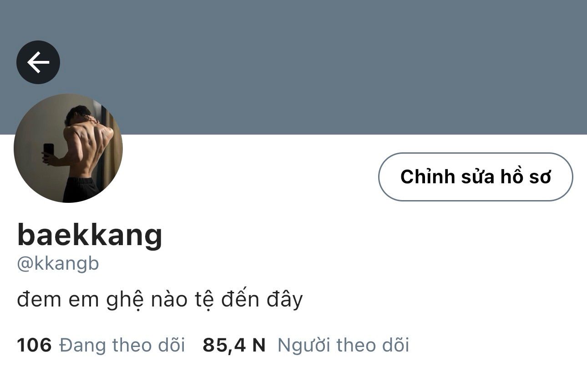View the Người theo dõi list
The image size is (587, 392).
343,345
